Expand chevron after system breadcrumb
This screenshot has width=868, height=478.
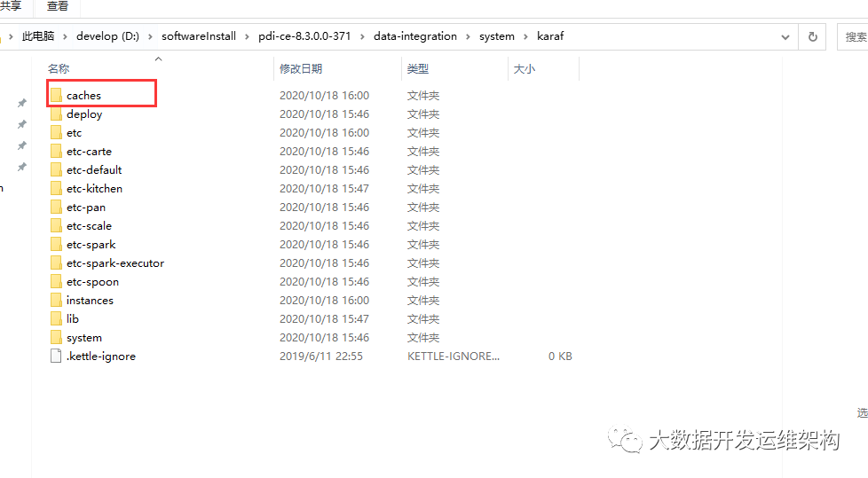pyautogui.click(x=526, y=36)
